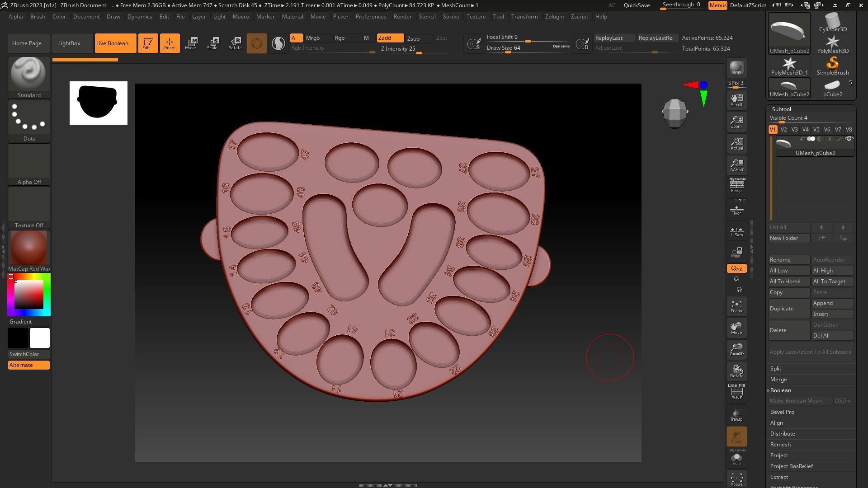868x488 pixels.
Task: Click the Frame view icon
Action: click(x=736, y=306)
